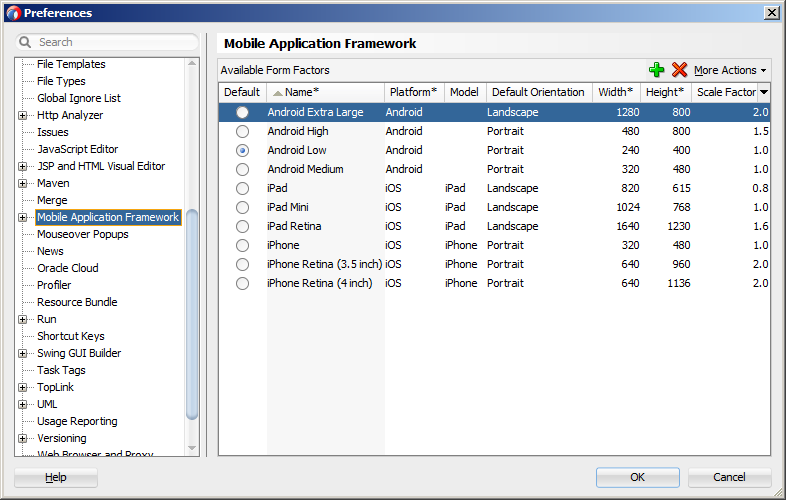786x500 pixels.
Task: Select Android Medium default radio button
Action: (243, 170)
